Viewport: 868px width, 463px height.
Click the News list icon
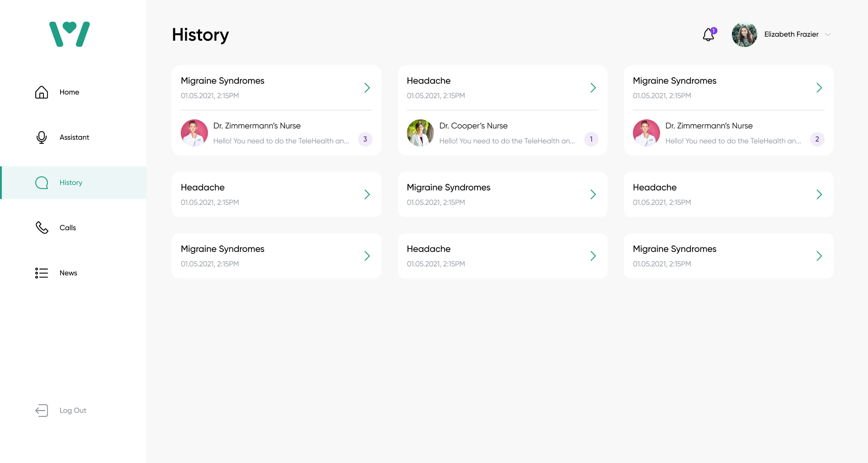tap(42, 273)
